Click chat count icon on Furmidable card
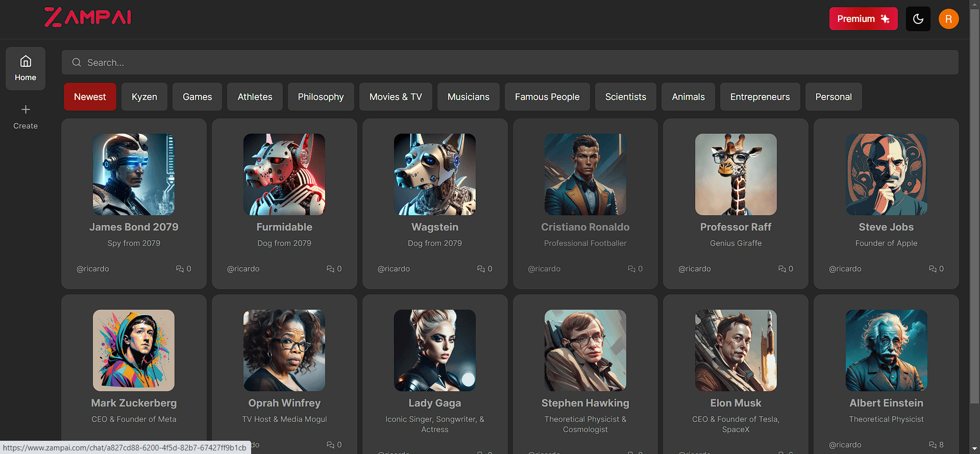The image size is (980, 454). pyautogui.click(x=330, y=269)
